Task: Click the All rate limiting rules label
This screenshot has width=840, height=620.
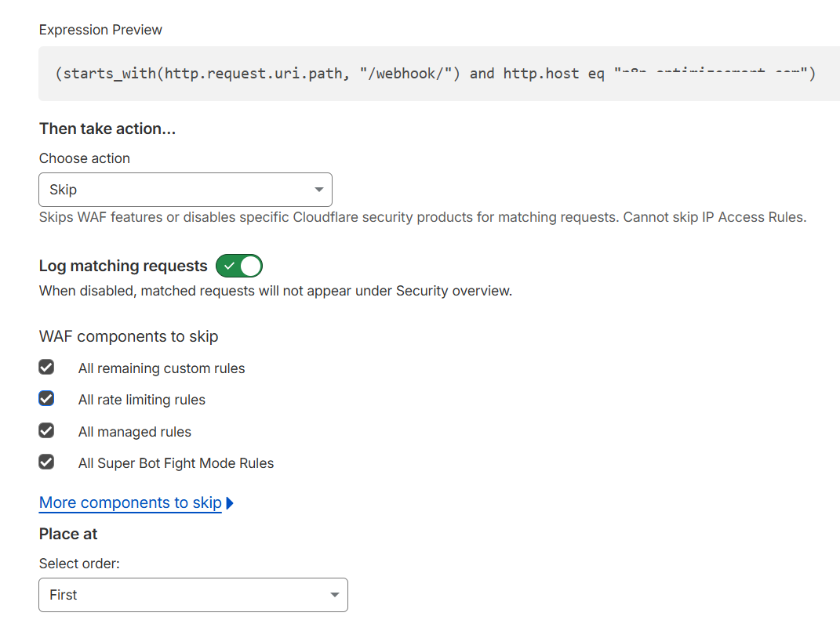Action: [x=142, y=400]
